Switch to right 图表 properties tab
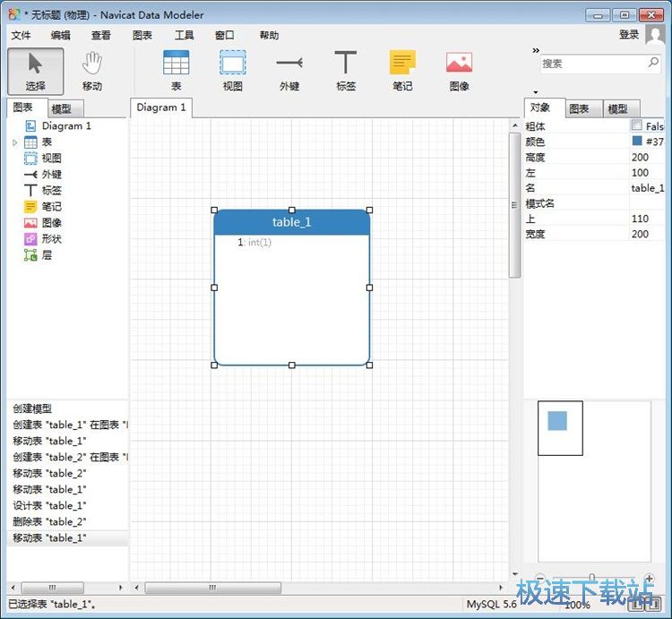 click(584, 108)
